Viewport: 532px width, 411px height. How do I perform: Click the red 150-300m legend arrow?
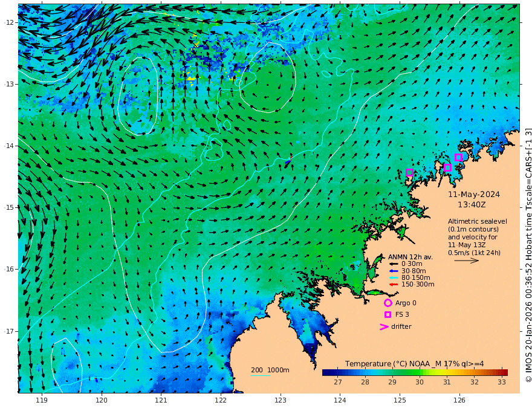[394, 285]
